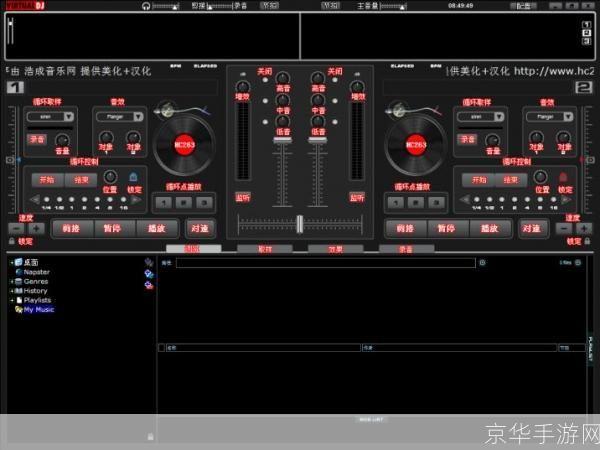Image resolution: width=600 pixels, height=450 pixels.
Task: Trigger hot cue 1 on right deck
Action: click(x=396, y=202)
